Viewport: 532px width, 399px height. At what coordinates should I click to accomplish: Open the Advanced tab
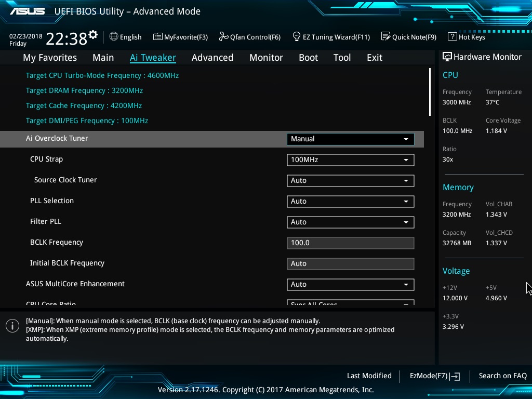tap(212, 58)
